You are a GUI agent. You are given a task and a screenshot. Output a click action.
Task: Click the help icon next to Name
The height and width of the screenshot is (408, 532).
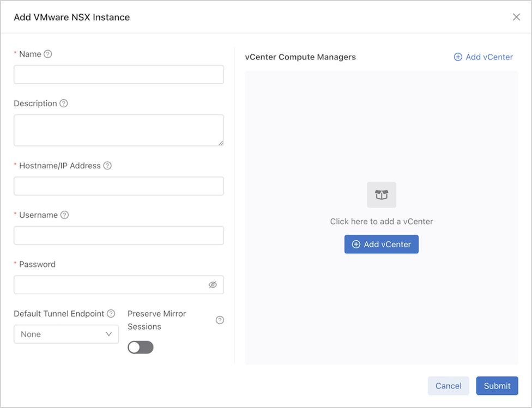click(48, 54)
